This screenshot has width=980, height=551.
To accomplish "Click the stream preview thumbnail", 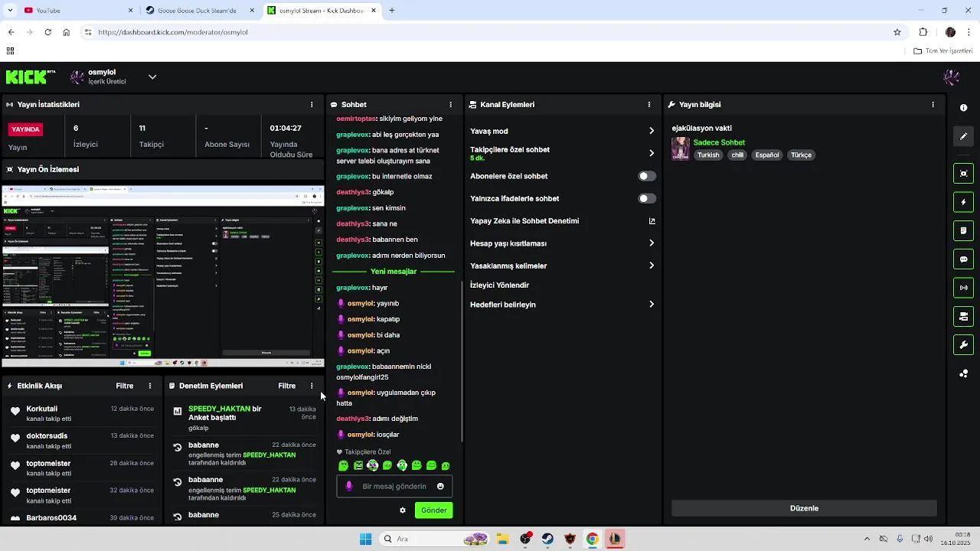I will [x=163, y=275].
